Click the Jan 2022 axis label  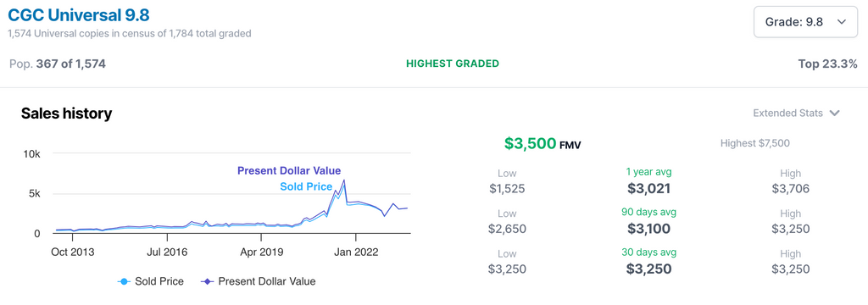[x=357, y=252]
